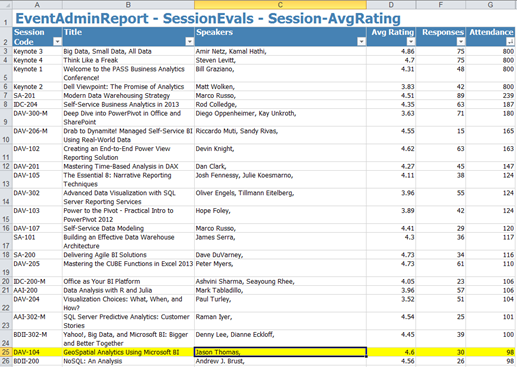517x367 pixels.
Task: Select column G header
Action: click(x=490, y=4)
